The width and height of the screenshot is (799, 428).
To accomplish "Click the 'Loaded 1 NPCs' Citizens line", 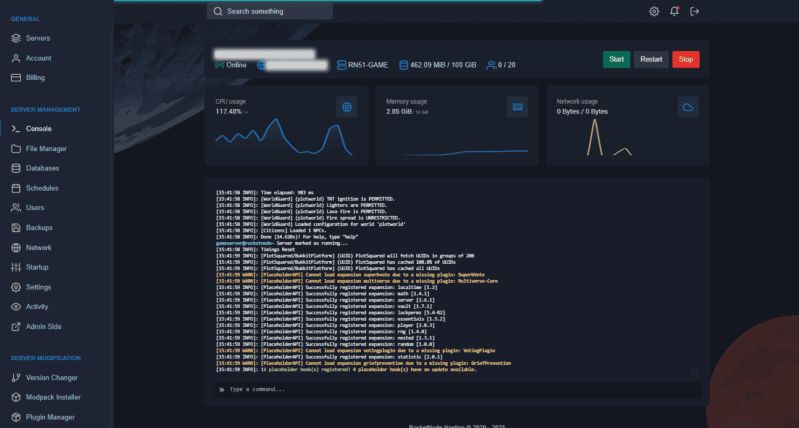I will [x=271, y=231].
